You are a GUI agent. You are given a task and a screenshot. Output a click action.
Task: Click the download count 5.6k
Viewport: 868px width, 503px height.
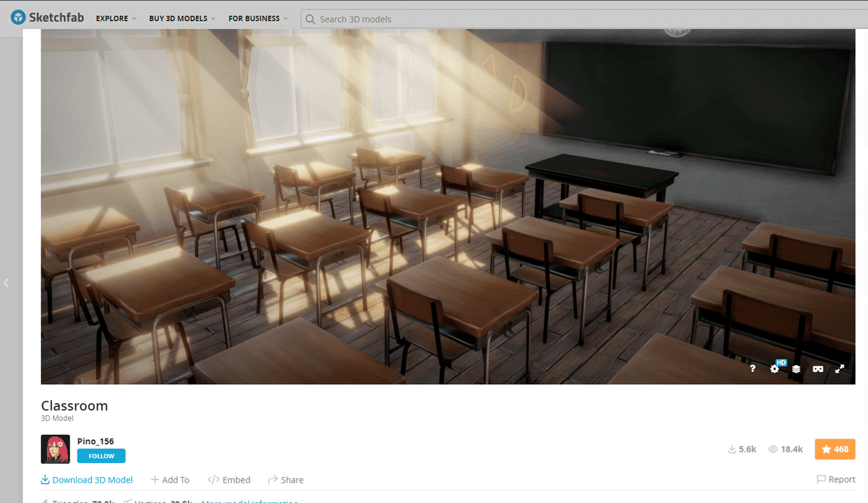[x=742, y=449]
